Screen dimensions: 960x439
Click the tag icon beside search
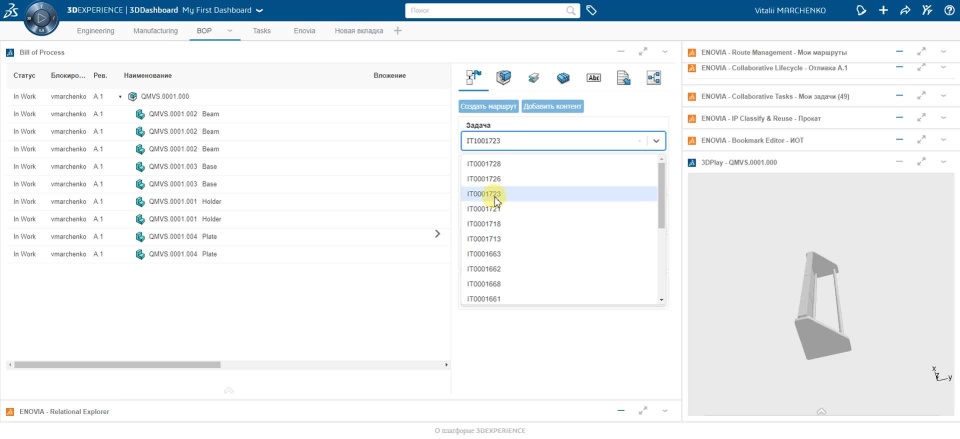pos(591,10)
